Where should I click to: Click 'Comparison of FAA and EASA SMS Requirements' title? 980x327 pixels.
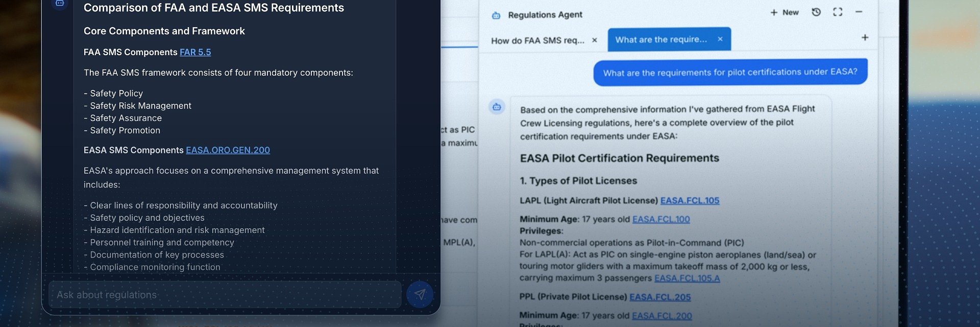click(x=214, y=8)
